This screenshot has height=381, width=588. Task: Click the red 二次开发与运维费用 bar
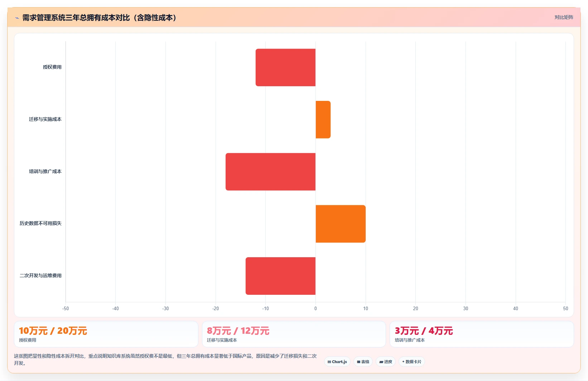[x=280, y=276]
